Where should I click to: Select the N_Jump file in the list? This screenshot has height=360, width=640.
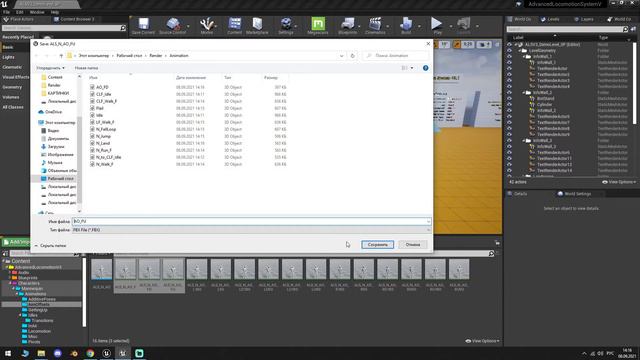[103, 136]
